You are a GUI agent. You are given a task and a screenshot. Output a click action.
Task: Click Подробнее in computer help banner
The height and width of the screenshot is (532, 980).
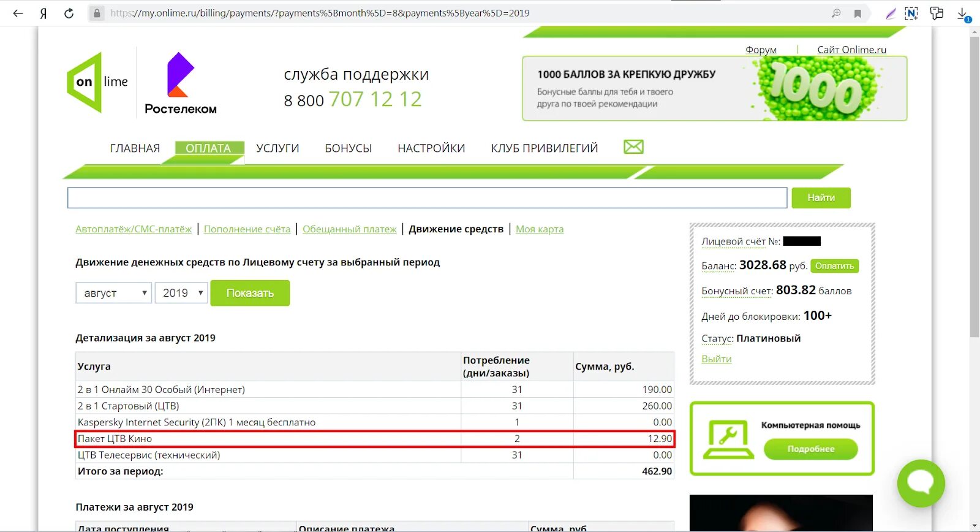(811, 449)
